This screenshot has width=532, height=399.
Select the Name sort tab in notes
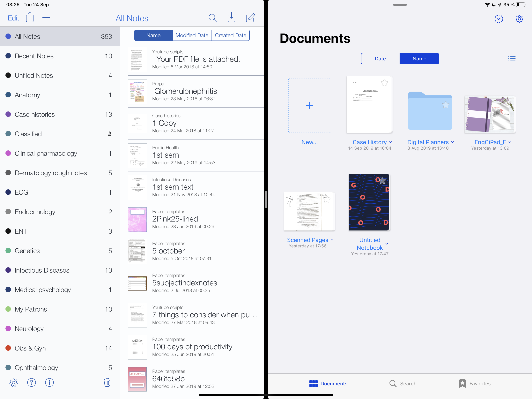[153, 35]
